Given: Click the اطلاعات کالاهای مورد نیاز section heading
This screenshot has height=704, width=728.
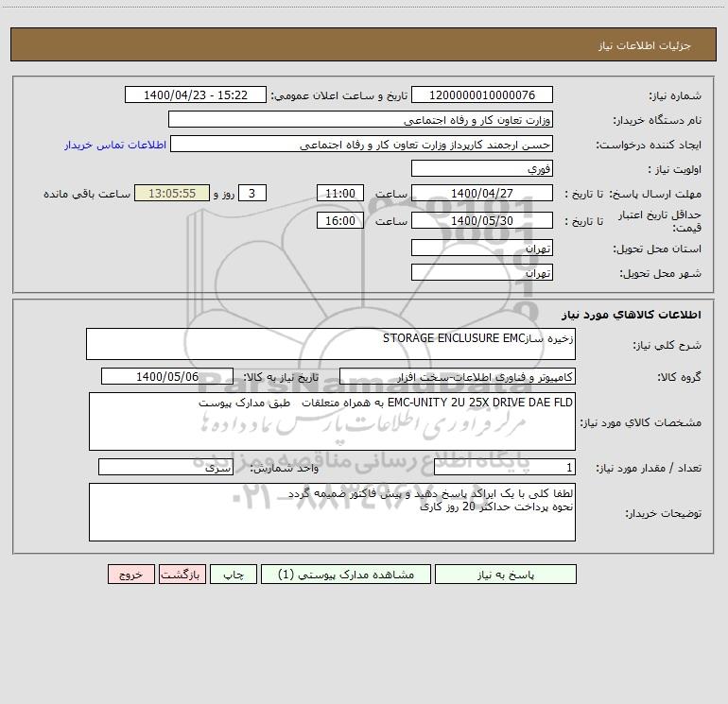Looking at the screenshot, I should 632,315.
